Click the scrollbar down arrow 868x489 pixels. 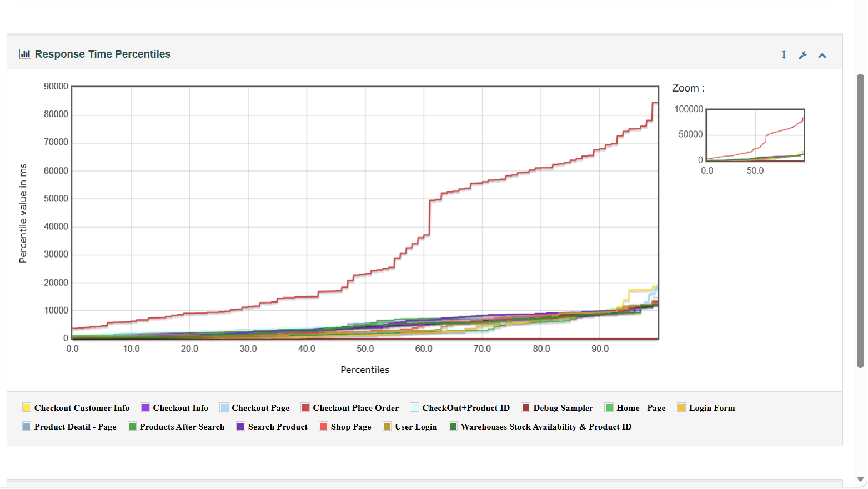pos(860,480)
